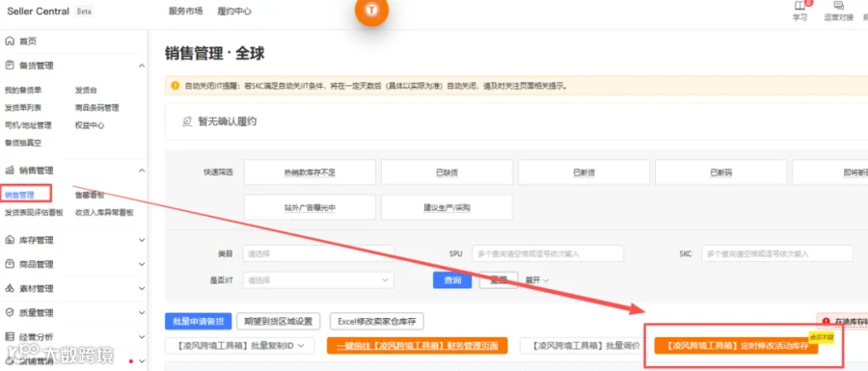
Task: Click the 首页 home icon
Action: 9,40
